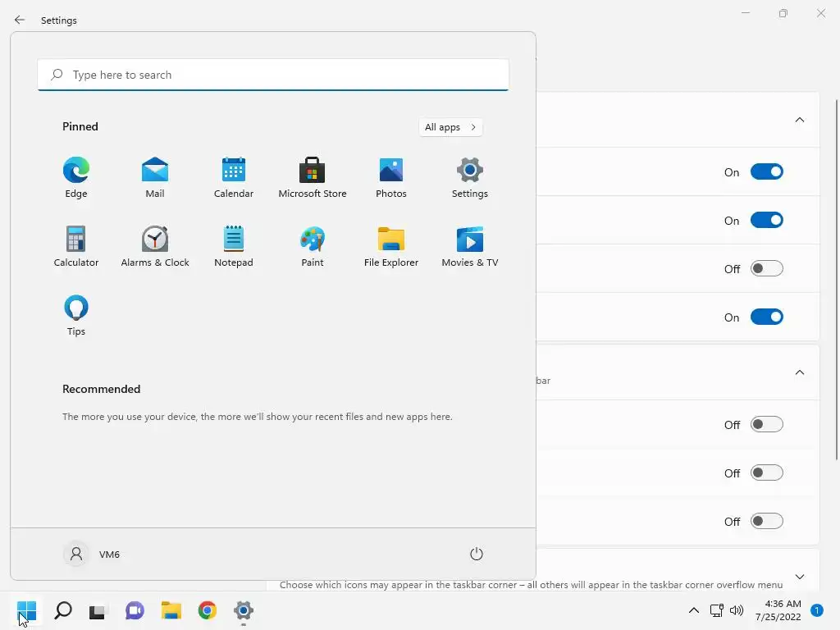The width and height of the screenshot is (840, 630).
Task: Enable first Off toggle in second section
Action: click(x=767, y=424)
